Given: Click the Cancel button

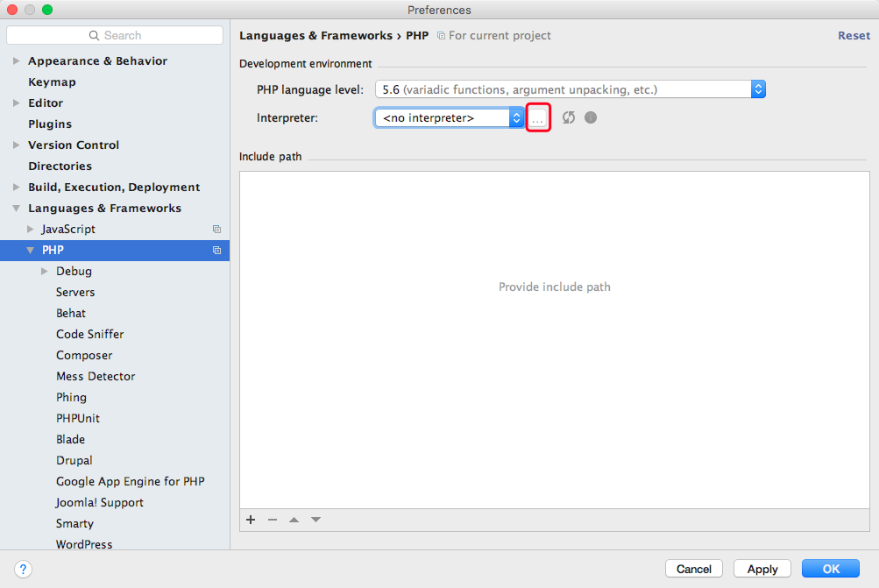Looking at the screenshot, I should coord(694,569).
